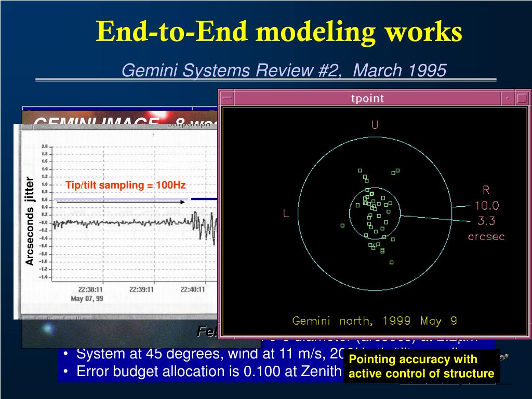
Task: Click 'Gemini north, 1999 May 9' caption
Action: pyautogui.click(x=375, y=321)
